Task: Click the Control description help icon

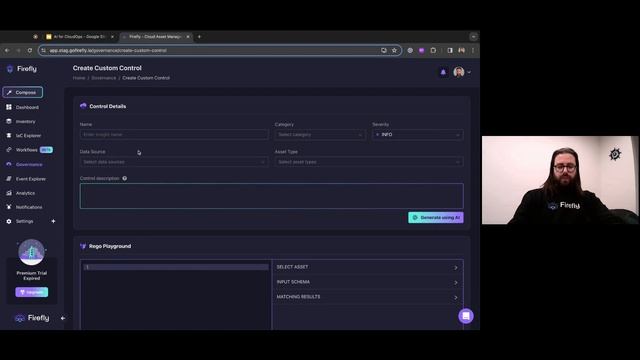Action: pyautogui.click(x=124, y=178)
